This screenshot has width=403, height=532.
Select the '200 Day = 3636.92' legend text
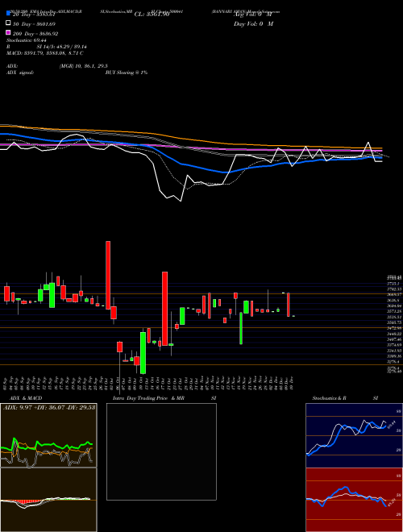(x=35, y=34)
